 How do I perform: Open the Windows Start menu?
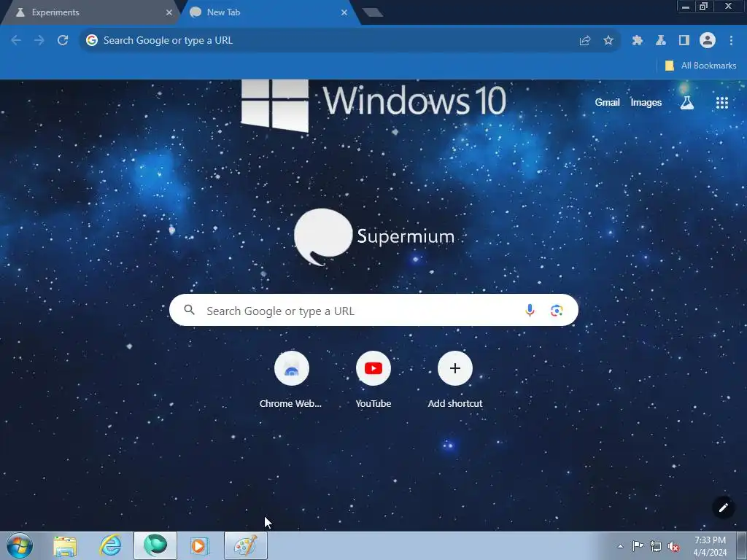coord(20,545)
